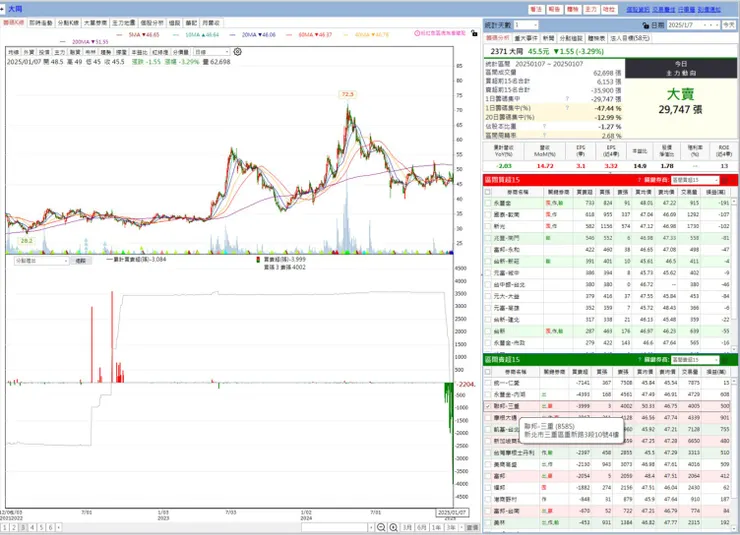740x535 pixels.
Task: Toggle checkbox for 統一-仁愛 row
Action: 488,383
